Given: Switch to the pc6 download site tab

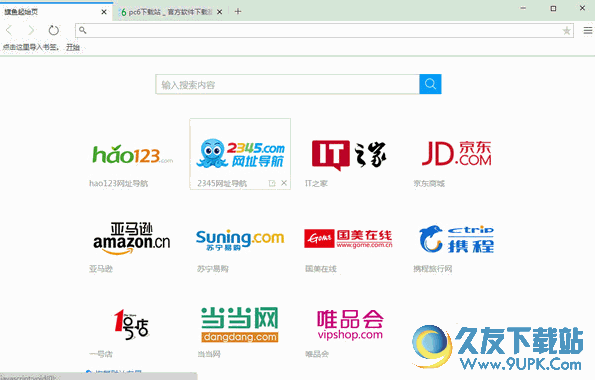Looking at the screenshot, I should tap(170, 12).
